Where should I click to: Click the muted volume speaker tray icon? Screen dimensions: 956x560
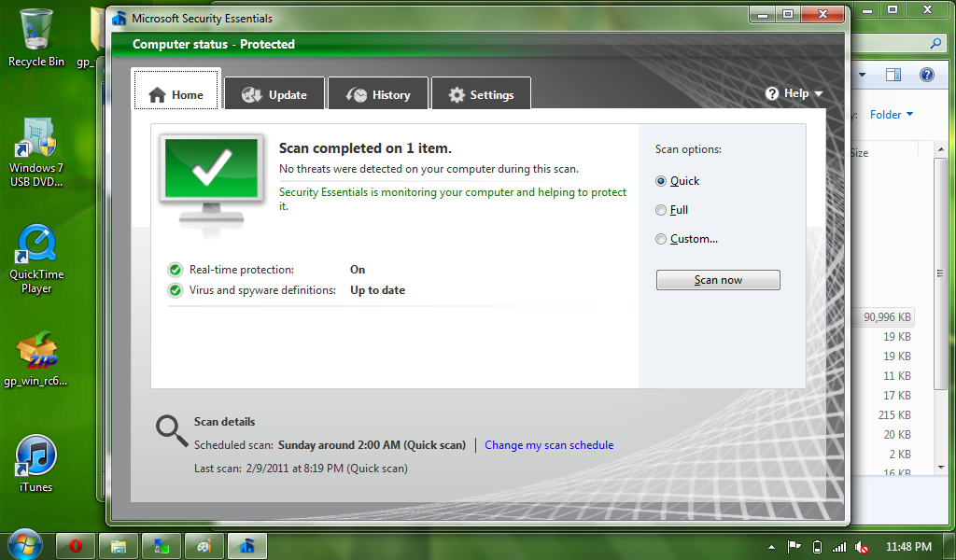[862, 547]
